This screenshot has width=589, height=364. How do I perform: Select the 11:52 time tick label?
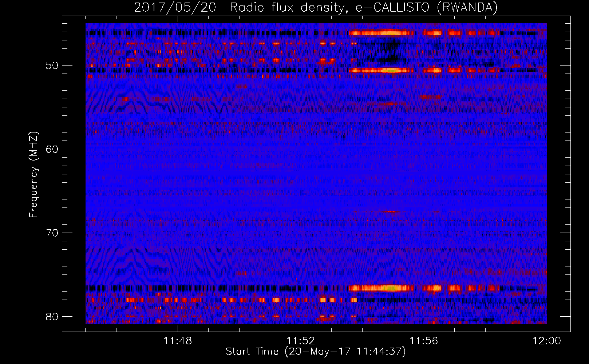(x=301, y=341)
